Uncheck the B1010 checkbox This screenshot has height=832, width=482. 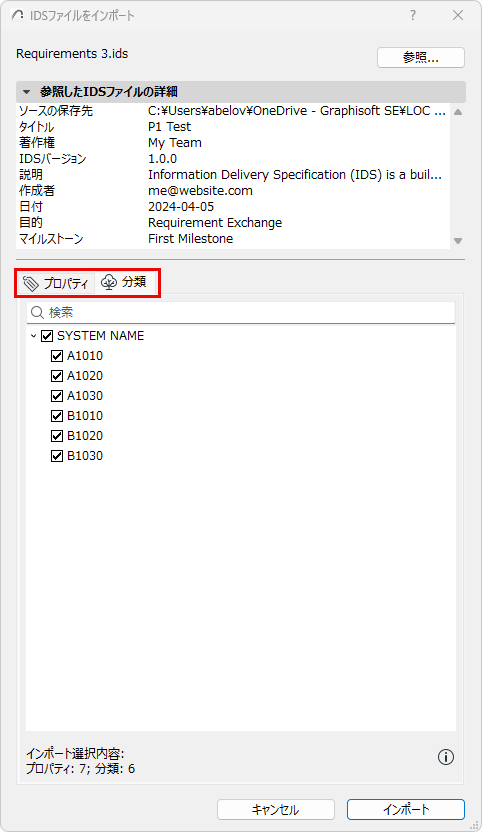point(57,416)
